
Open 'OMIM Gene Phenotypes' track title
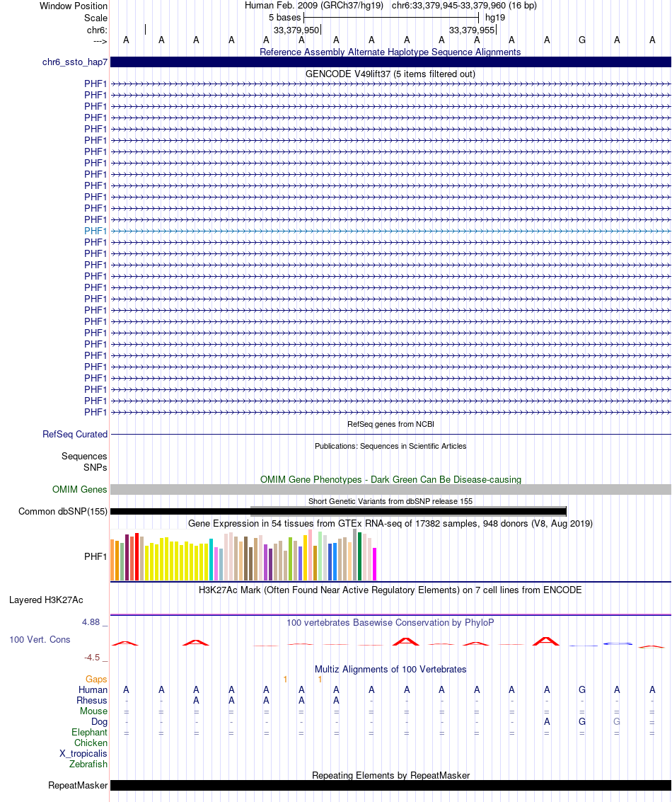pyautogui.click(x=390, y=480)
